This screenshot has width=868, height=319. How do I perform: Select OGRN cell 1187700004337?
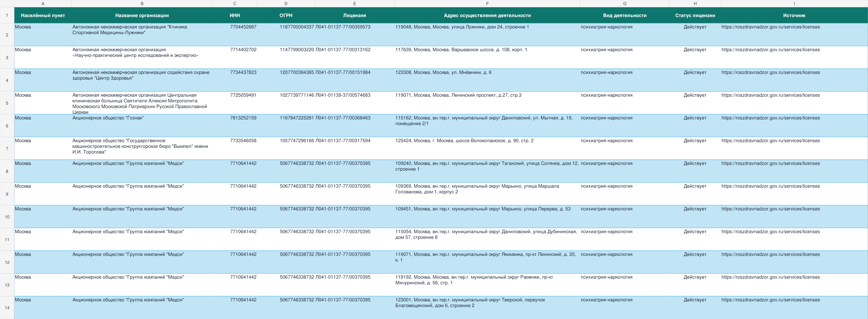[x=286, y=35]
